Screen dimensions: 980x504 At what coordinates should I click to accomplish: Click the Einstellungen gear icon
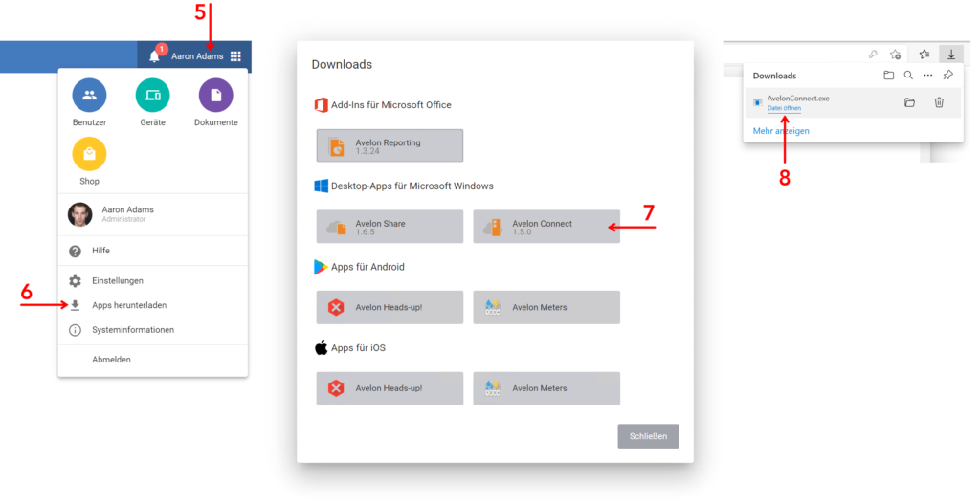75,281
